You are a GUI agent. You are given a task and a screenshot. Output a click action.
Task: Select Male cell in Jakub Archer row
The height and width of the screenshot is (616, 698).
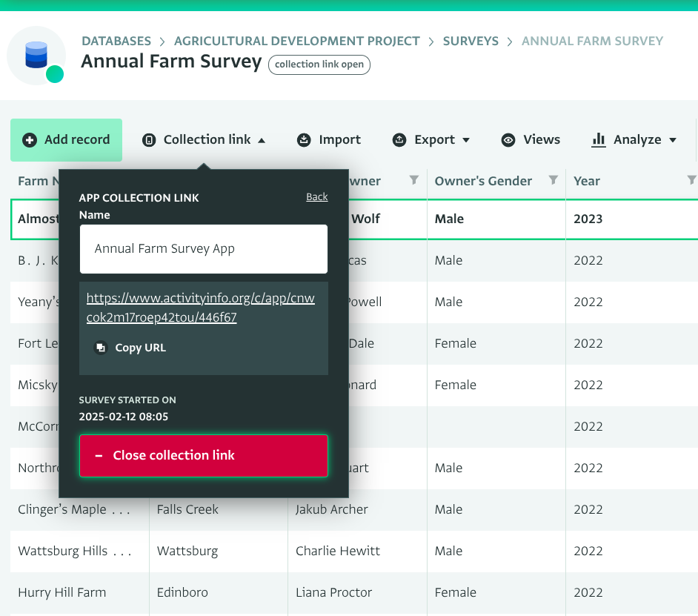(496, 509)
